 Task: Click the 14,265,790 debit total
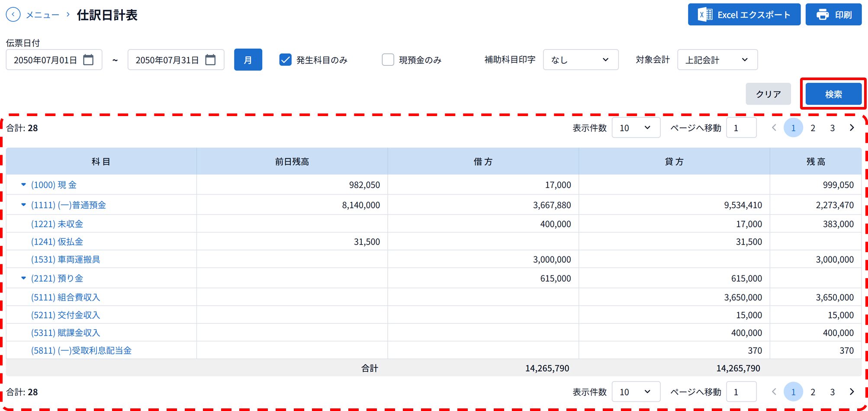pos(547,368)
